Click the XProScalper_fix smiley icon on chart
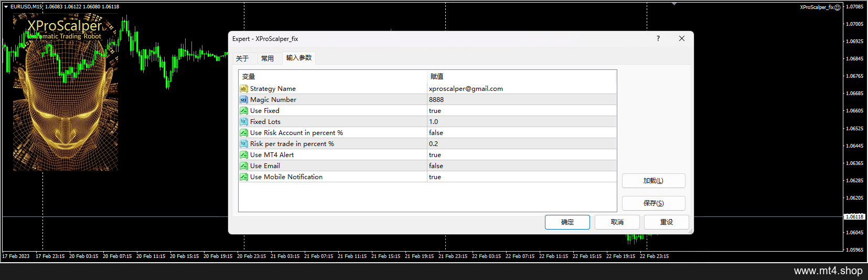The image size is (868, 280). (837, 7)
